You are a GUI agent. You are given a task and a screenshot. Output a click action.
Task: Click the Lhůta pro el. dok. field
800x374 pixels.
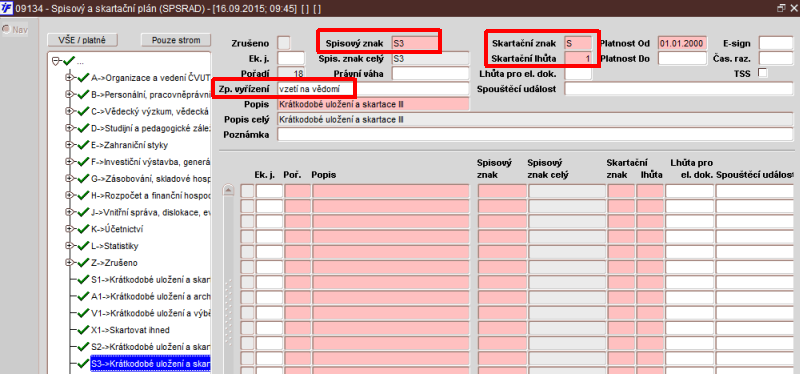578,73
